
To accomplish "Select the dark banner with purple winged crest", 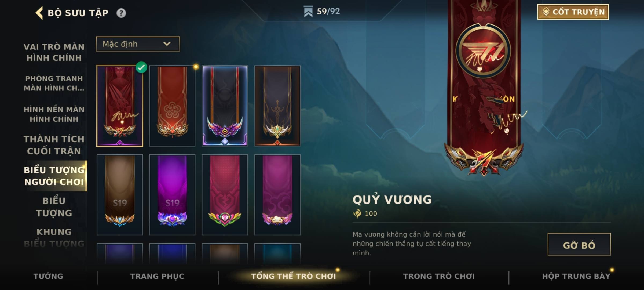I will 225,106.
